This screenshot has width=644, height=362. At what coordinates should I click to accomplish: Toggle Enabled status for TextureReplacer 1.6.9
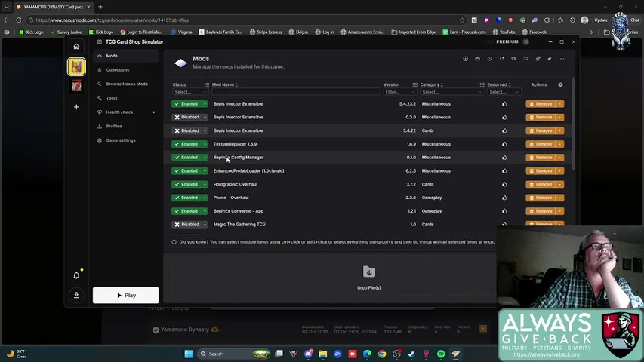pos(186,144)
